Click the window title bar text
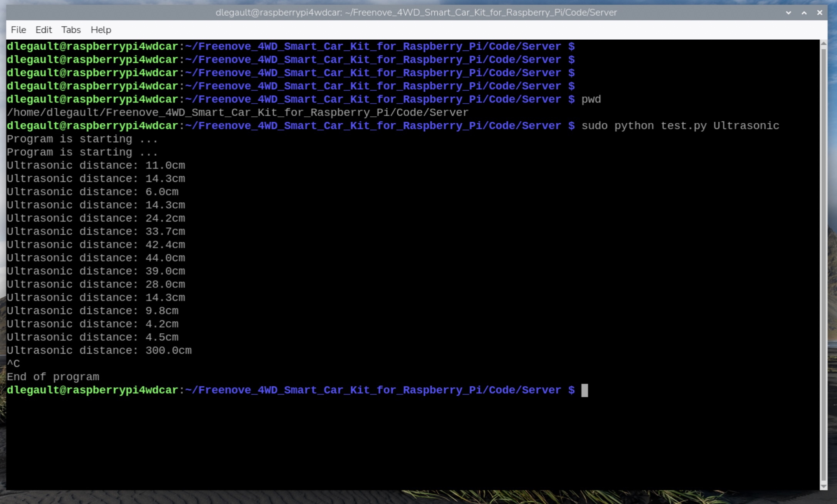The image size is (837, 504). (416, 13)
